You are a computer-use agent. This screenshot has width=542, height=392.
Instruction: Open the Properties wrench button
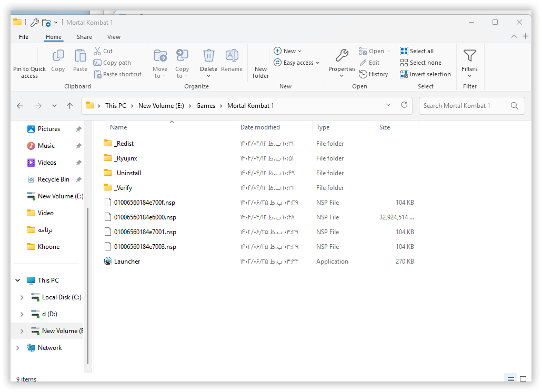(342, 64)
